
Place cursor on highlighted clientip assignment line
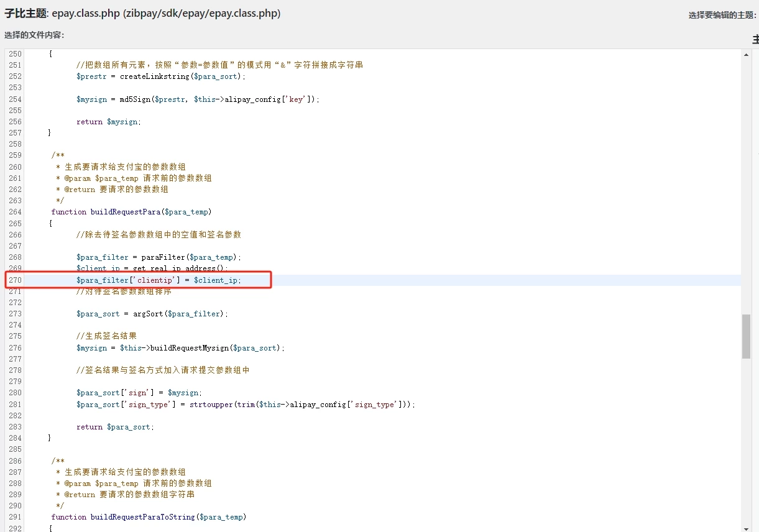point(159,280)
